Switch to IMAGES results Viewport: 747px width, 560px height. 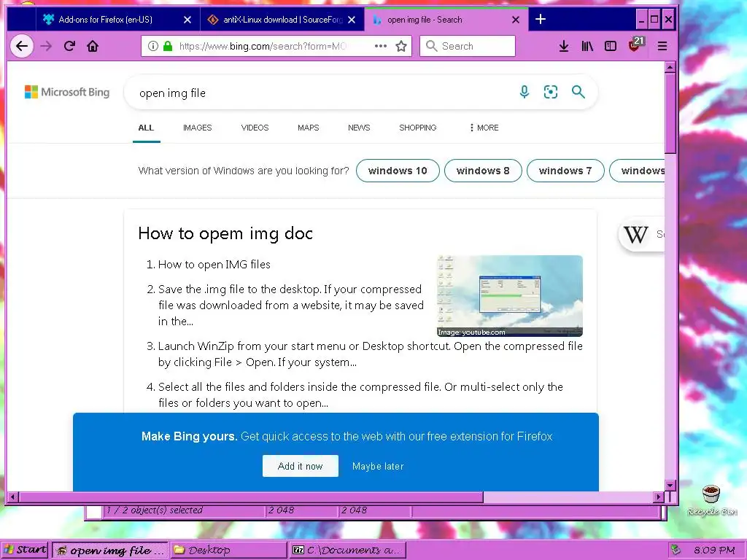coord(197,128)
